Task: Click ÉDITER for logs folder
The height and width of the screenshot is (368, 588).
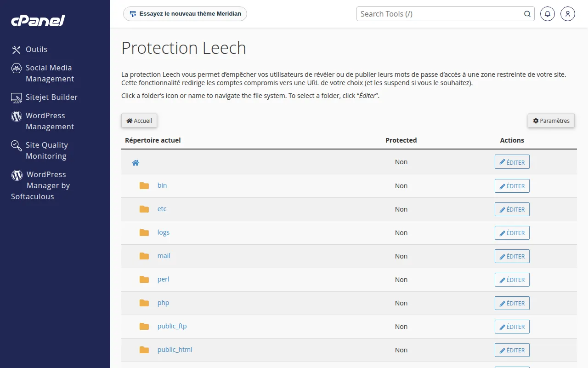Action: click(x=512, y=233)
